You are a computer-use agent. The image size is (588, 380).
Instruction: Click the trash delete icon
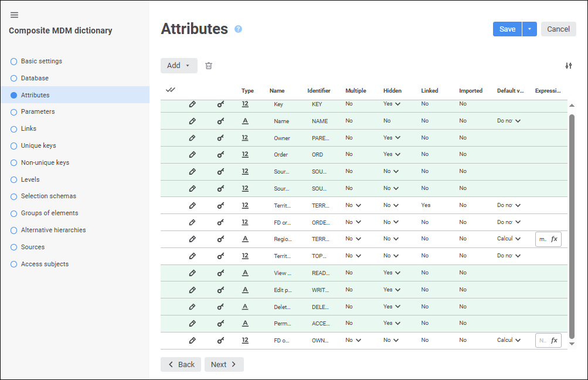click(209, 66)
